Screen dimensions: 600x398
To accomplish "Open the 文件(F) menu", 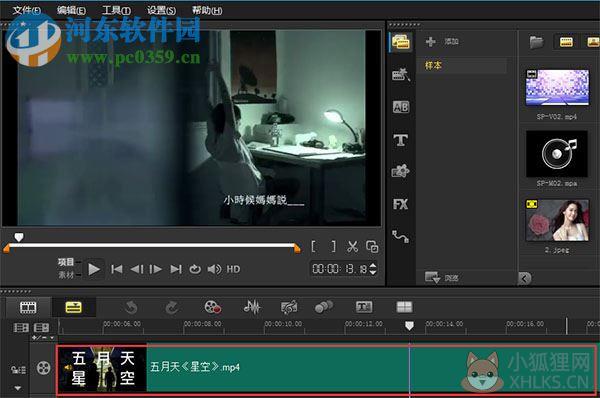I will tap(27, 10).
